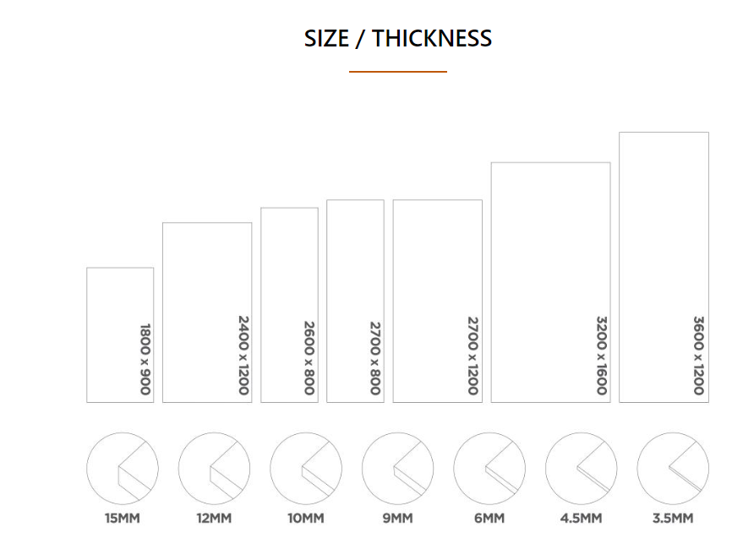Click the 9MM text label
Viewport: 743px width, 560px height.
pyautogui.click(x=397, y=519)
